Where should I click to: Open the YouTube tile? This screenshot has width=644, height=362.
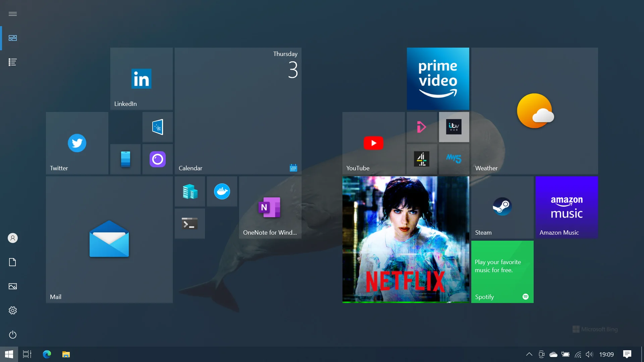coord(373,143)
